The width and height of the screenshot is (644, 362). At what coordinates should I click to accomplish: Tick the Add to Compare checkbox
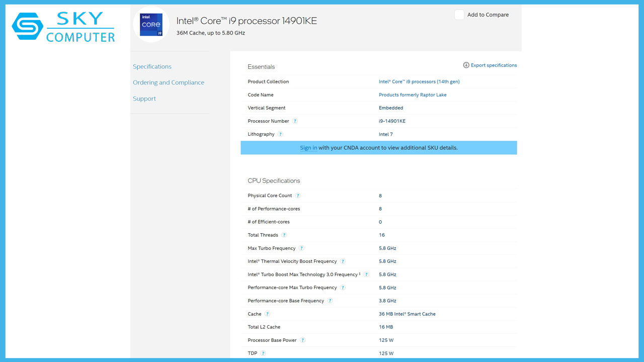(459, 15)
